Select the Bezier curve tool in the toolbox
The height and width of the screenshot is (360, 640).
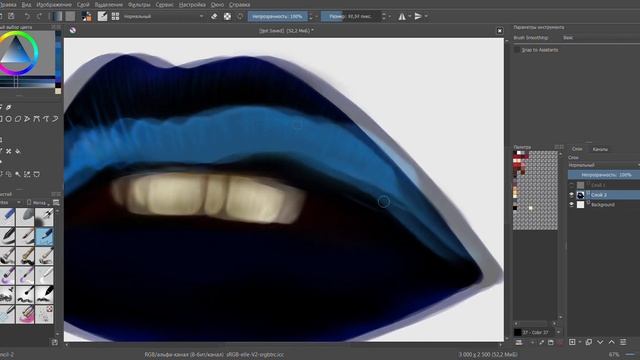(x=36, y=119)
